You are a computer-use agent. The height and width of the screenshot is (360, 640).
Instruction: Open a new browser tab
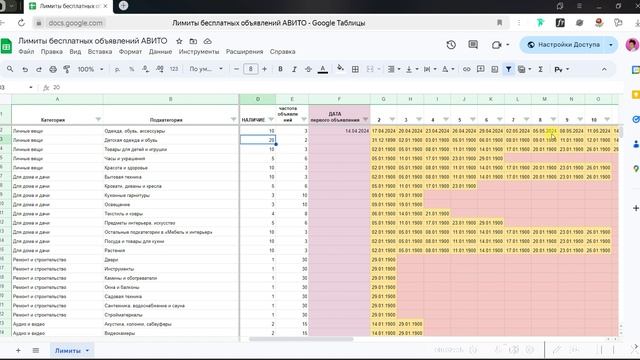[x=123, y=6]
